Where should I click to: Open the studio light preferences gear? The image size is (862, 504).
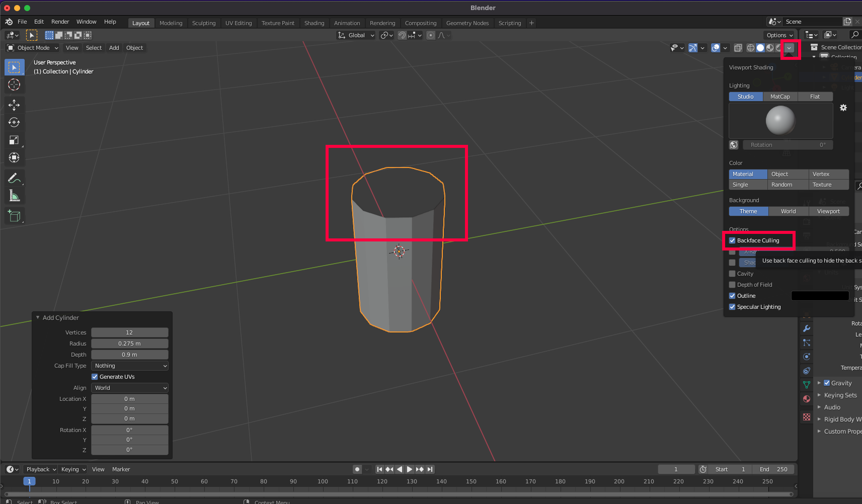843,108
